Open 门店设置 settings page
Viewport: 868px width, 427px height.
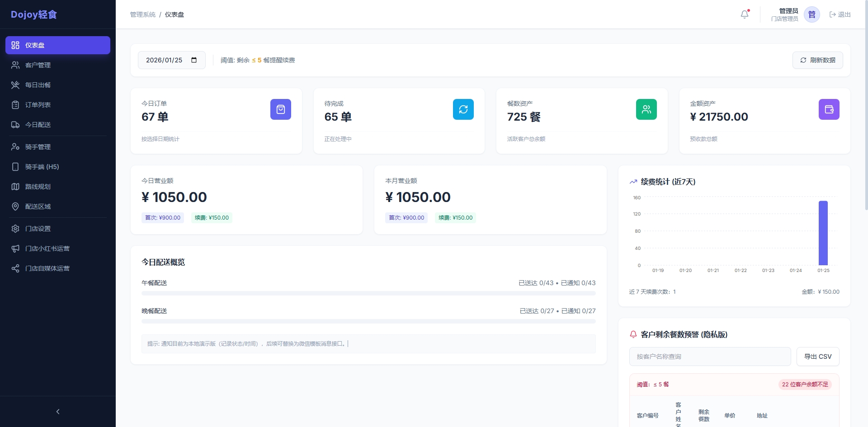pos(38,229)
